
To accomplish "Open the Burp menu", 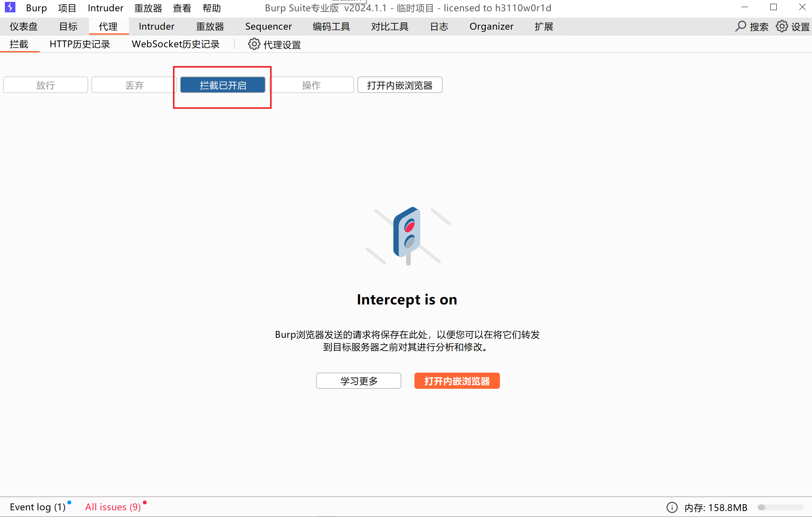I will [36, 8].
